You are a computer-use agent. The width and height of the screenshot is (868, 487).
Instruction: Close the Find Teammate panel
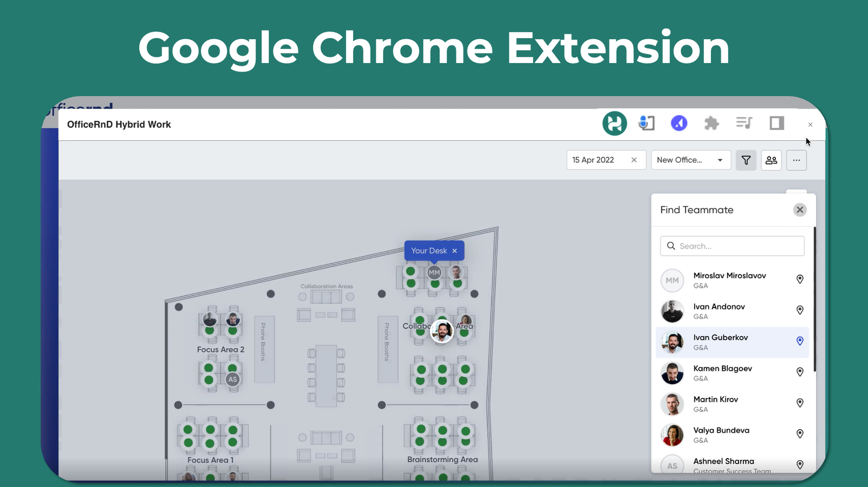[x=800, y=210]
